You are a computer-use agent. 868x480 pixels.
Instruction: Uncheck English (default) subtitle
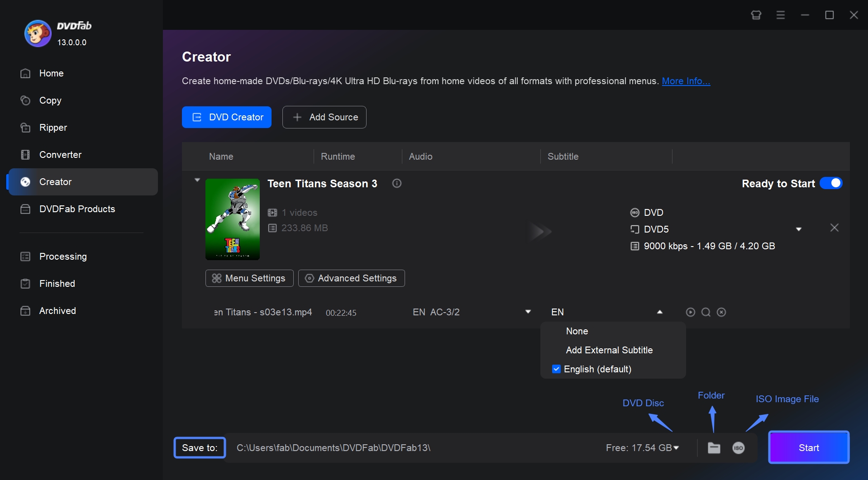coord(556,369)
